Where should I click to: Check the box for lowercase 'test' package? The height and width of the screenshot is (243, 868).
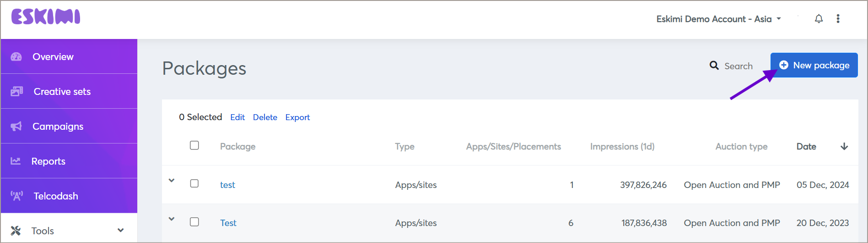194,183
